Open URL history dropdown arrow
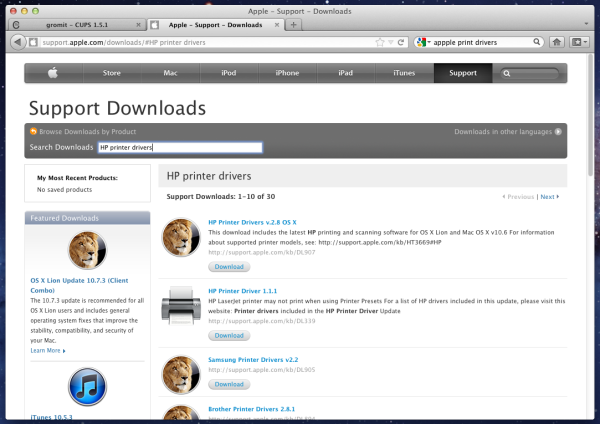 click(x=391, y=42)
